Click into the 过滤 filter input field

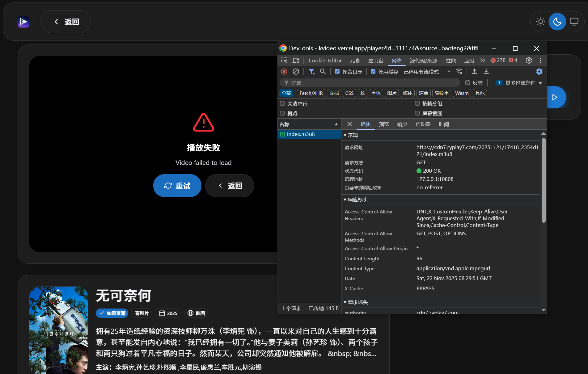[370, 83]
